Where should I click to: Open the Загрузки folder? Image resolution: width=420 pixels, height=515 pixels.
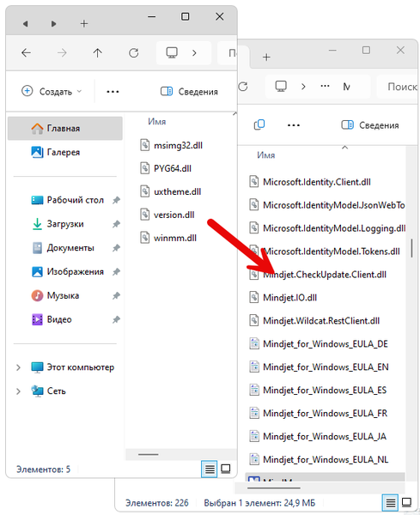coord(58,224)
